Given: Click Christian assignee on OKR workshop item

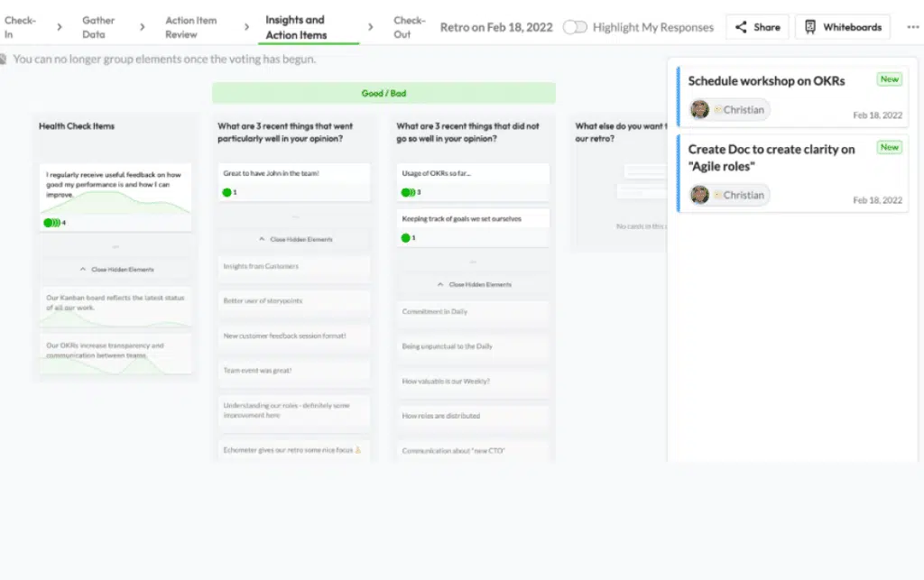Looking at the screenshot, I should tap(729, 109).
